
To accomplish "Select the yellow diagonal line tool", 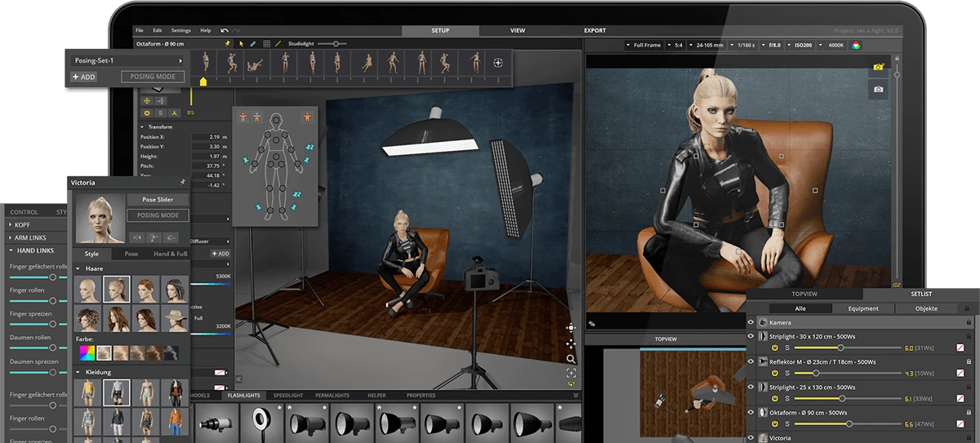I will pos(278,43).
